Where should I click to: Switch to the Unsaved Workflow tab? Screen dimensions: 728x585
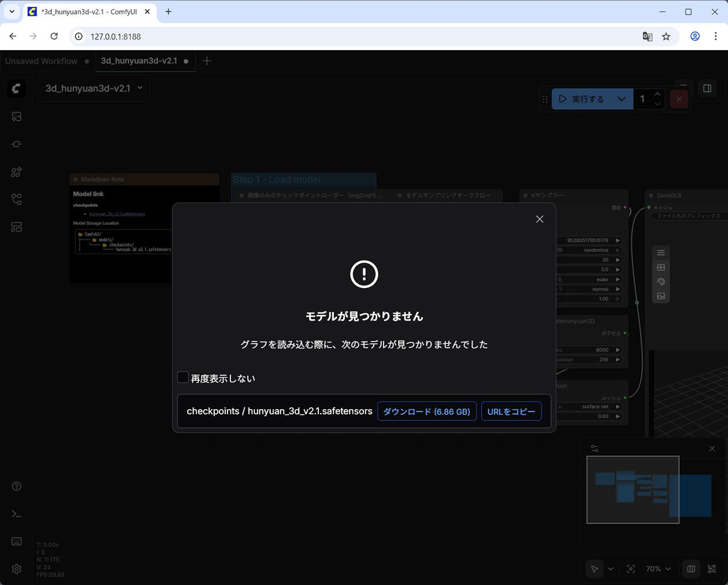coord(42,61)
